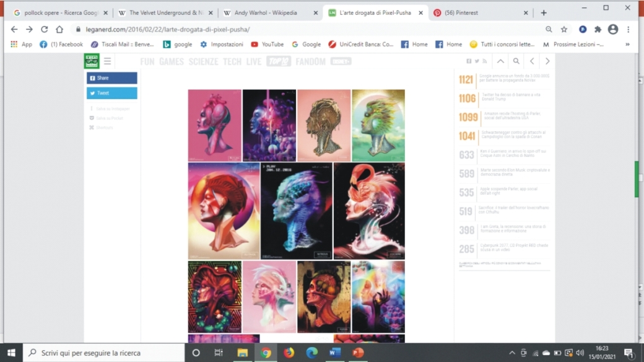Switch to the Andy Warhol Wikipedia tab

[271, 13]
